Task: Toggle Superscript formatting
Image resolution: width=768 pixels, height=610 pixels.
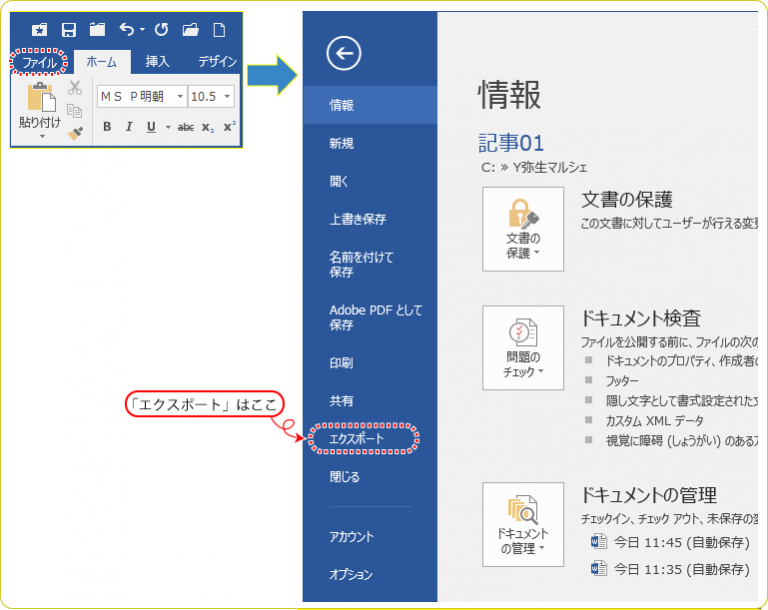Action: click(229, 126)
